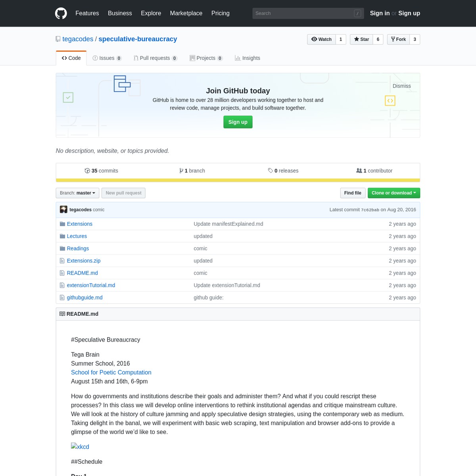Open the Pricing page
The height and width of the screenshot is (476, 476).
pyautogui.click(x=221, y=13)
